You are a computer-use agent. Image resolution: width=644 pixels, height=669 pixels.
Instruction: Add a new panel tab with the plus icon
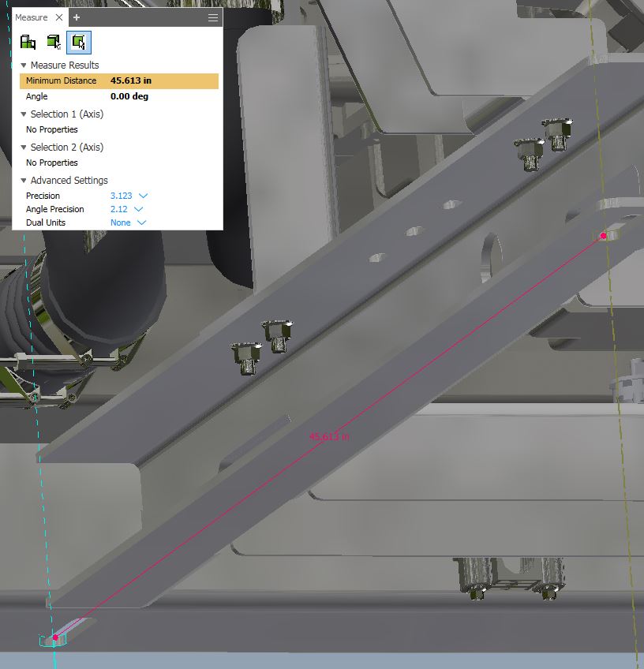pyautogui.click(x=74, y=17)
